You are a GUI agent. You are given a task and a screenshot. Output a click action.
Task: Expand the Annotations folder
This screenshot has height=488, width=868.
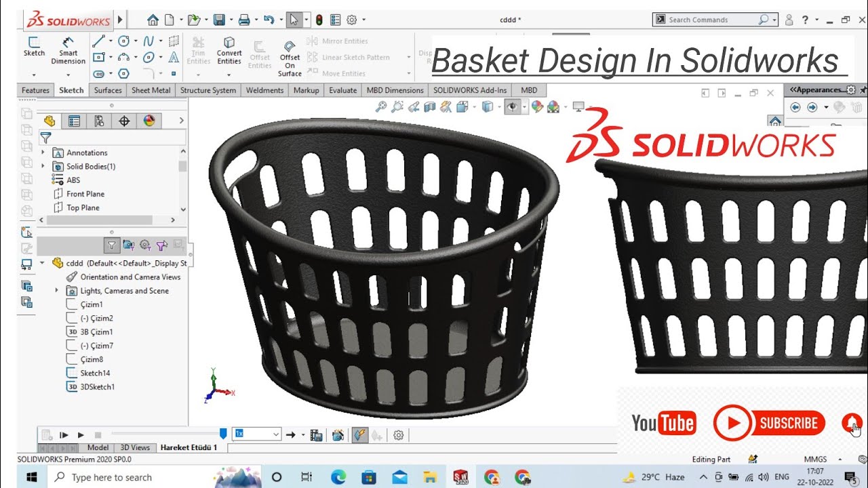pyautogui.click(x=43, y=152)
